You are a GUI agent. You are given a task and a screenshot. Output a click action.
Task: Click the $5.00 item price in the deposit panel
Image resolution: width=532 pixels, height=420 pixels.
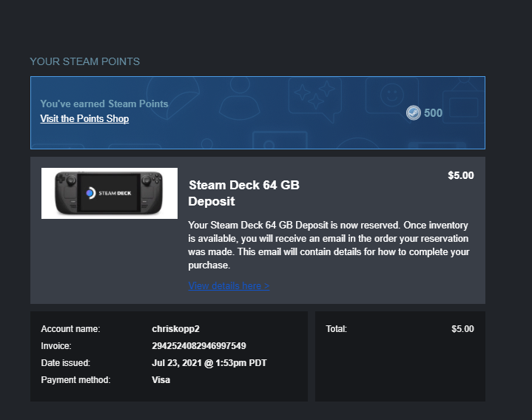click(460, 176)
